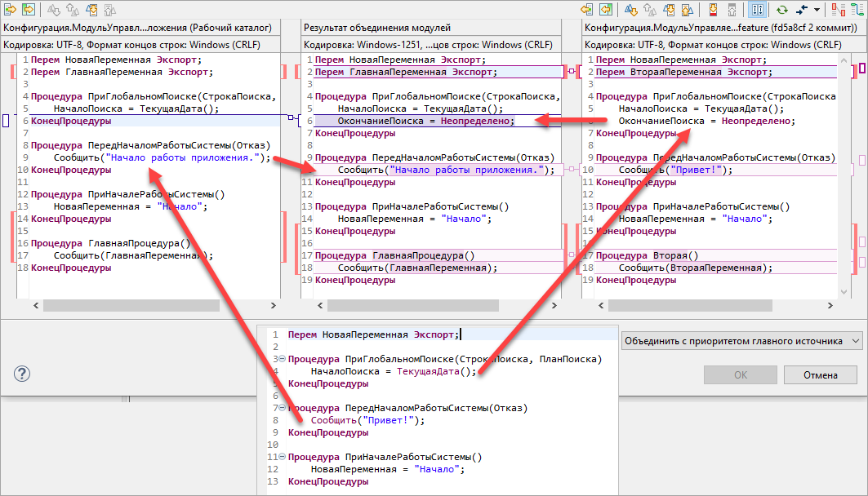Open the merge priority dropdown list
This screenshot has width=868, height=496.
(x=741, y=340)
